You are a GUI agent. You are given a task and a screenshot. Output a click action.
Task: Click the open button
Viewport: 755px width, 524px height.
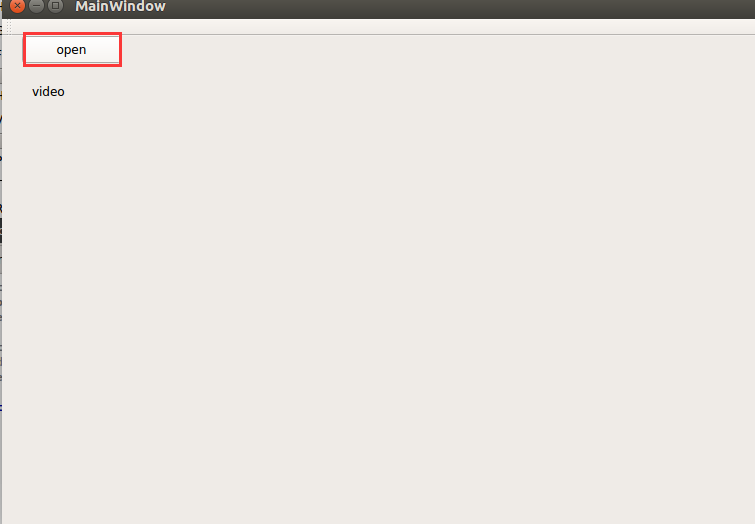(72, 50)
